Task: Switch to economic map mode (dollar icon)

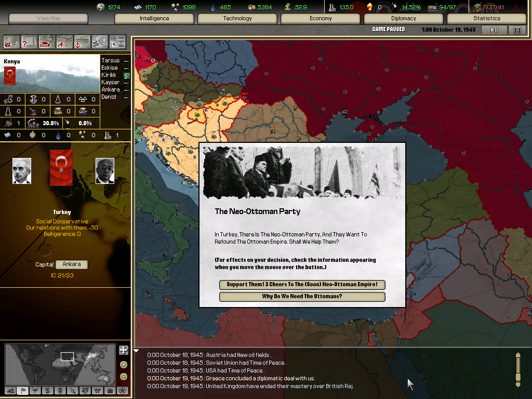Action: (47, 391)
